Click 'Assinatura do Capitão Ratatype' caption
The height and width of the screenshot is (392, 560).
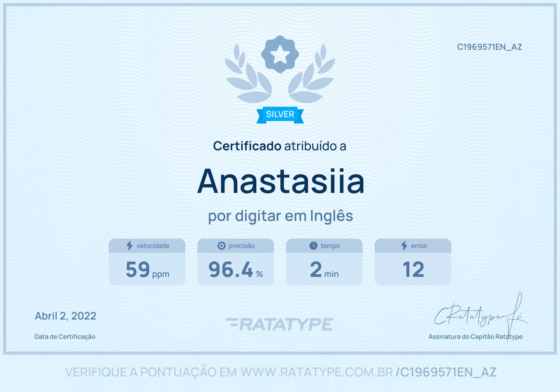(x=475, y=337)
